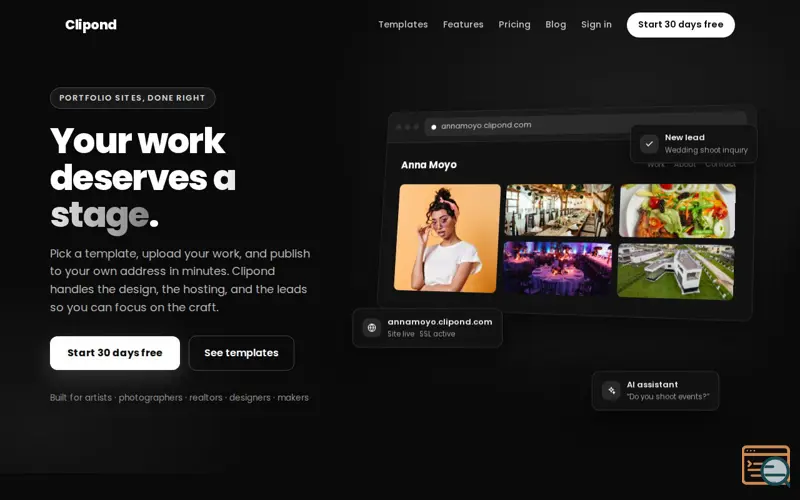Click the Clipond logo
Viewport: 800px width, 500px height.
pyautogui.click(x=91, y=24)
